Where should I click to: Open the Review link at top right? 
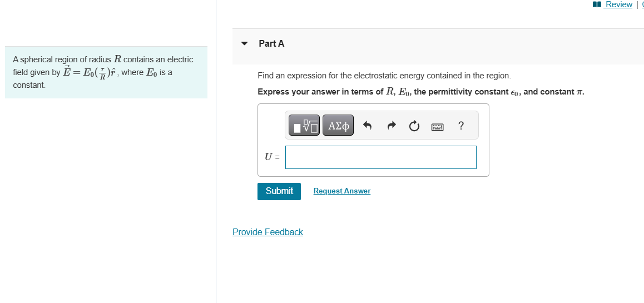[618, 4]
